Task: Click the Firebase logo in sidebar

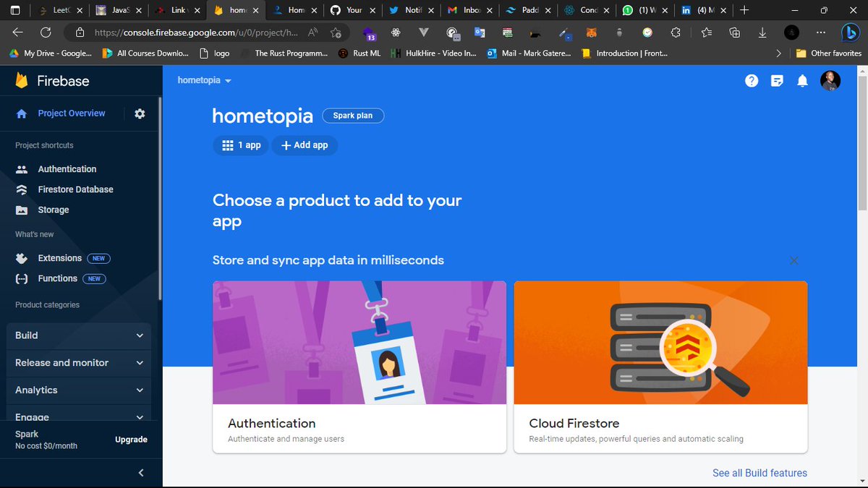Action: (x=22, y=81)
